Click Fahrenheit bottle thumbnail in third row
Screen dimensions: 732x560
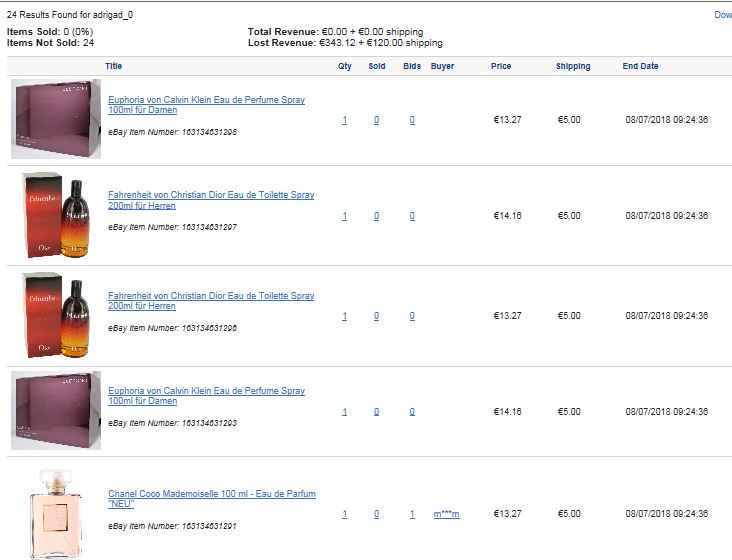[56, 315]
